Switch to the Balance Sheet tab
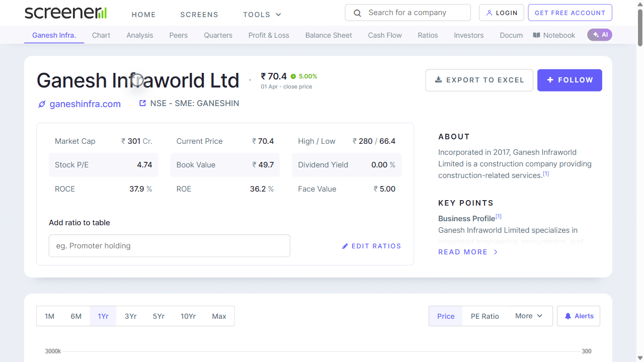This screenshot has height=362, width=644. (x=329, y=35)
